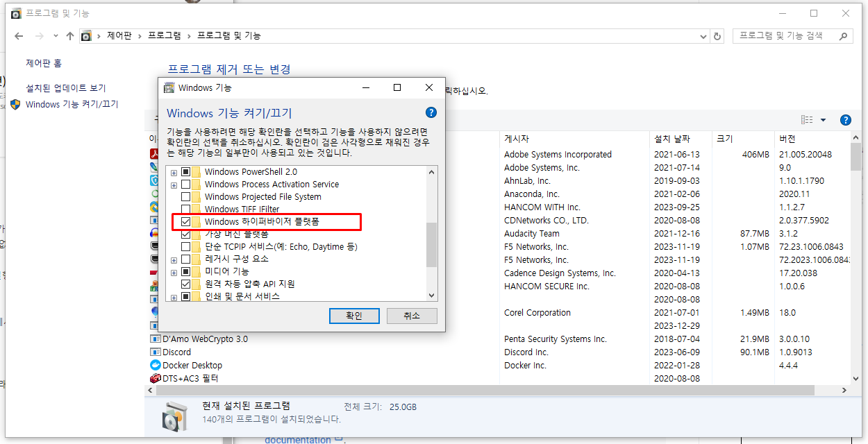The image size is (868, 444).
Task: Expand the Windows PowerShell 2.0 node
Action: [x=174, y=172]
